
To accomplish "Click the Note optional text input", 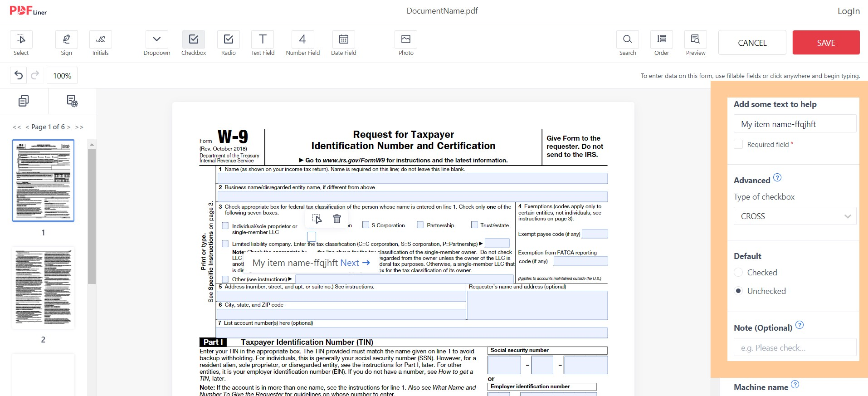I will tap(795, 348).
